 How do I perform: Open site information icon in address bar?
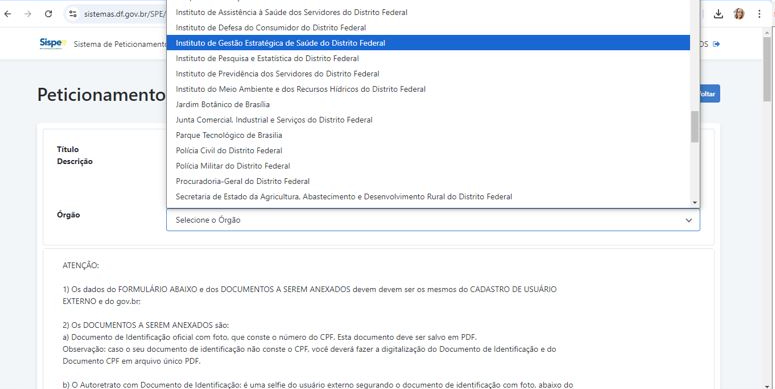pyautogui.click(x=73, y=14)
